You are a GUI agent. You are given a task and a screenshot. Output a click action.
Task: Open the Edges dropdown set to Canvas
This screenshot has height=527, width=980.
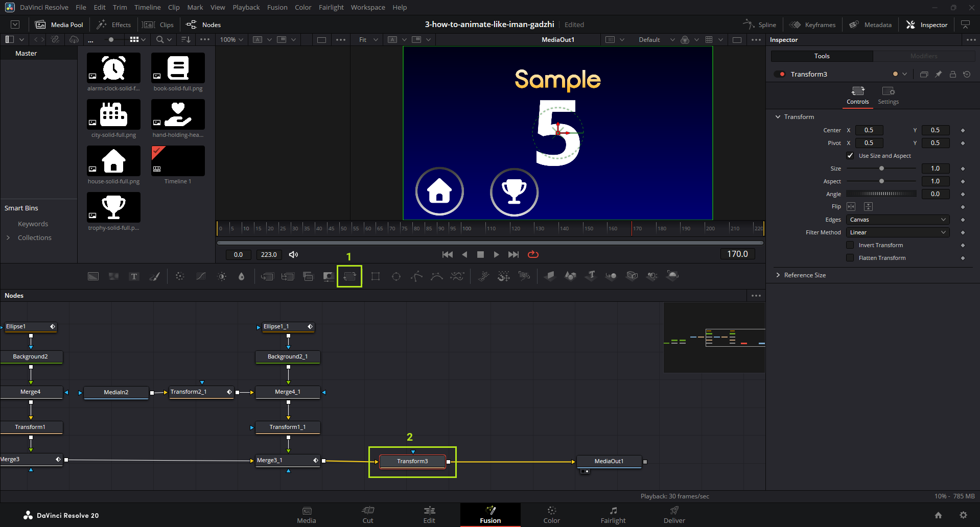pyautogui.click(x=897, y=220)
